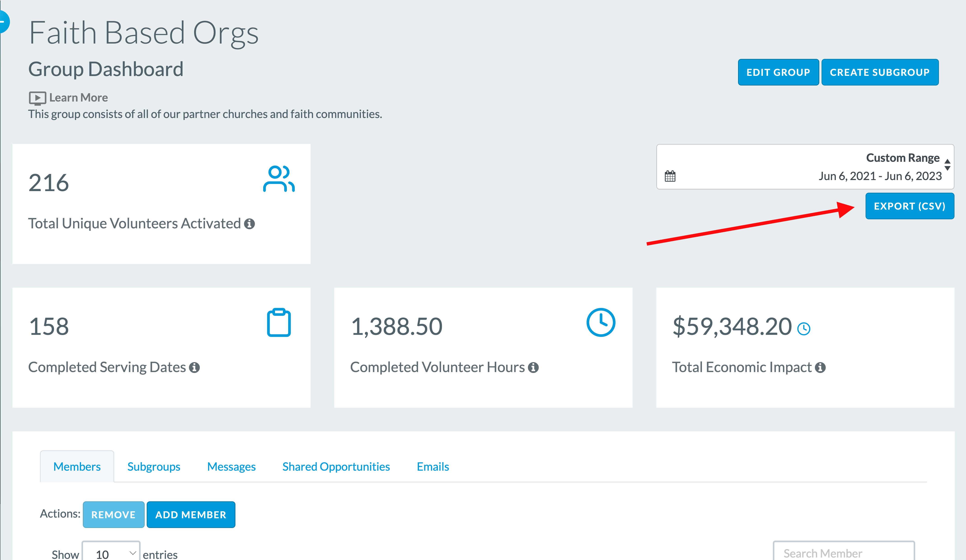The height and width of the screenshot is (560, 966).
Task: Open the Emails tab
Action: 433,466
